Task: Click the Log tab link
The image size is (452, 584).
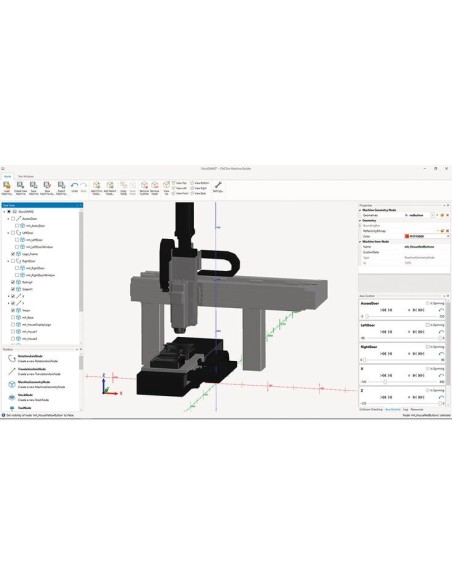Action: point(405,409)
